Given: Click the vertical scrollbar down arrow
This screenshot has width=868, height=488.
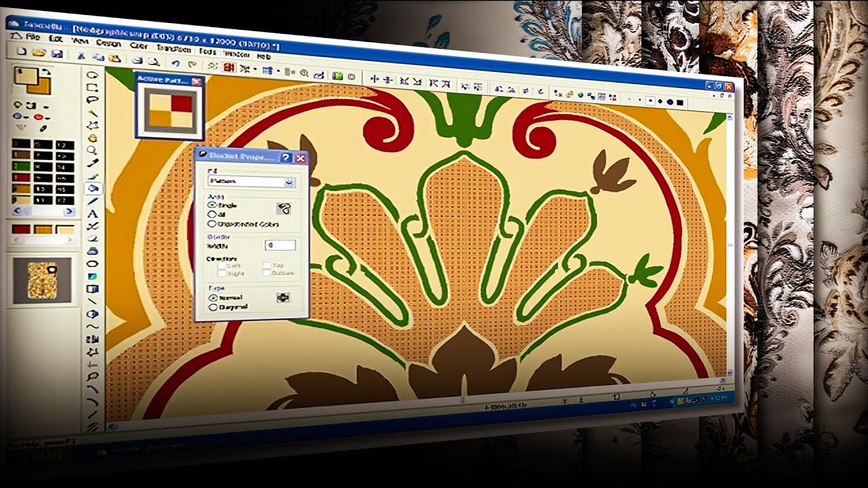Looking at the screenshot, I should point(730,371).
